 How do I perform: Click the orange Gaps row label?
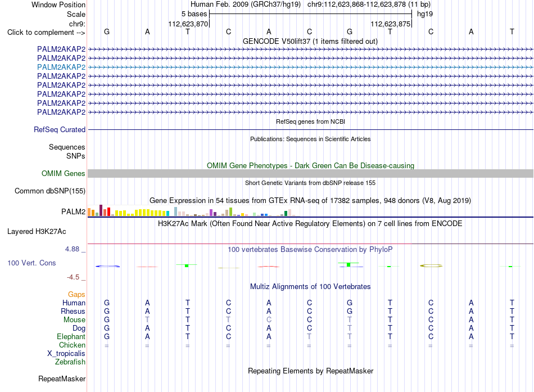pyautogui.click(x=76, y=294)
